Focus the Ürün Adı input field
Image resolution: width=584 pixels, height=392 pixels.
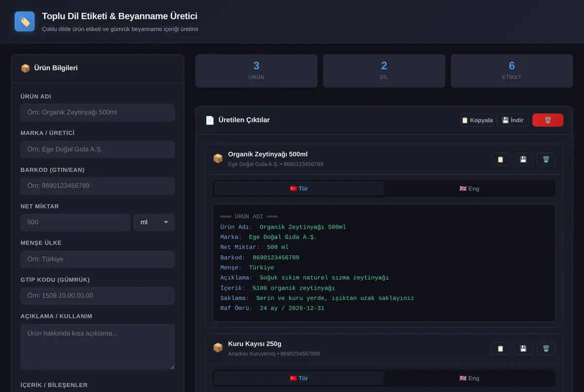97,112
